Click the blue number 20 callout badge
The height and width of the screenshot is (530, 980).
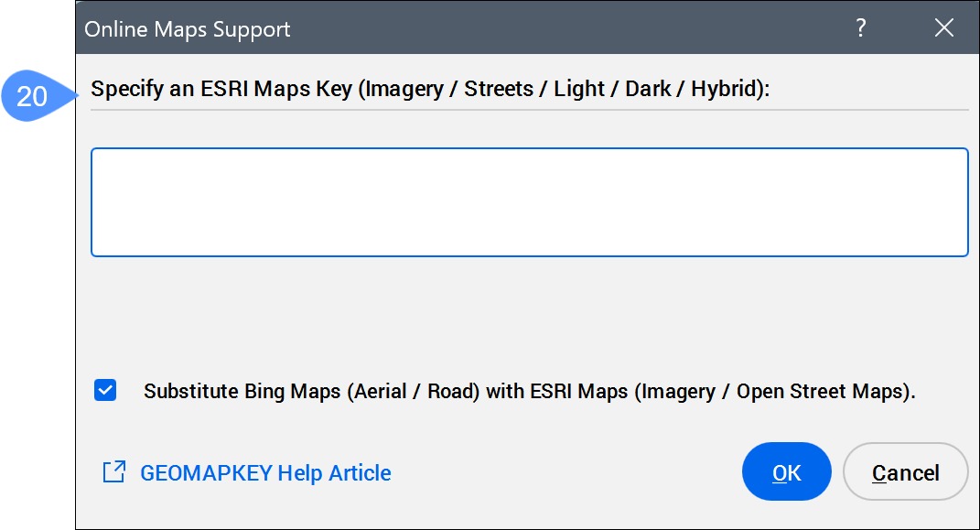coord(33,95)
